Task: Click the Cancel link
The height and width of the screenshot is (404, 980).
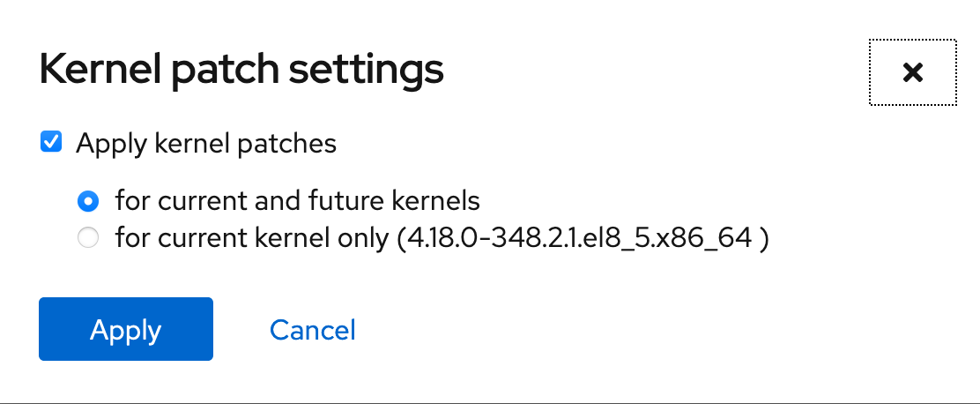Action: click(312, 330)
